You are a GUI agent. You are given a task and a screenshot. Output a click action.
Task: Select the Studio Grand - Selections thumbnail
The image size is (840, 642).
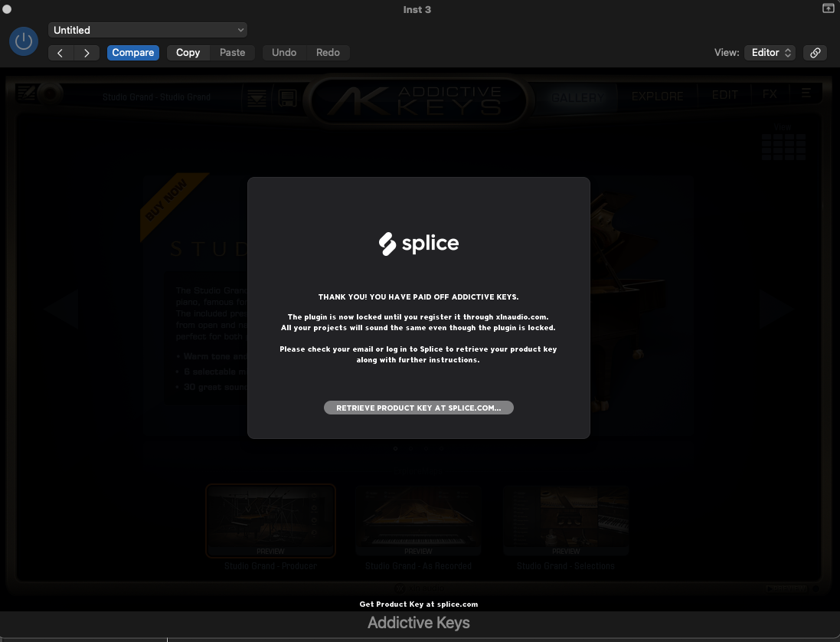566,521
